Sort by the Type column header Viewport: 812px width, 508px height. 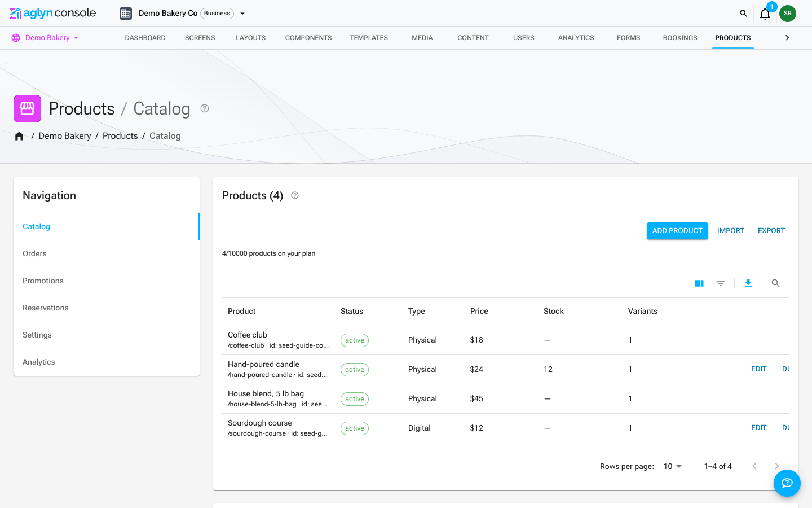(417, 312)
